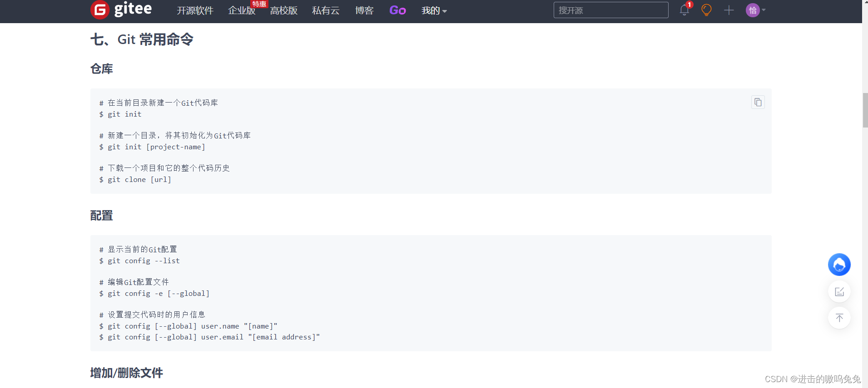This screenshot has height=388, width=868.
Task: Click the '$ git config --list' line
Action: 139,261
